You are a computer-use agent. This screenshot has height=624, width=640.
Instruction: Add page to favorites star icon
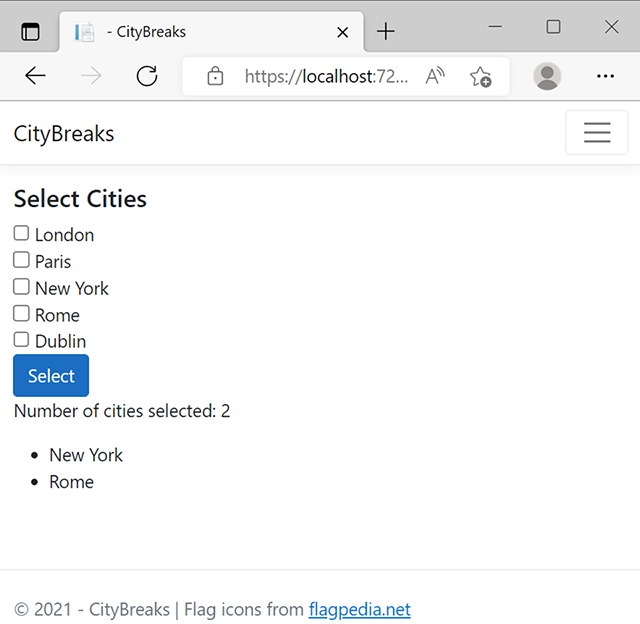pyautogui.click(x=481, y=77)
